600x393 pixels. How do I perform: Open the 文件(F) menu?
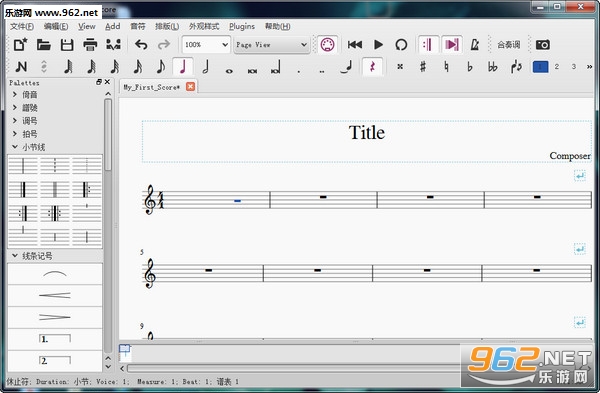(x=22, y=26)
